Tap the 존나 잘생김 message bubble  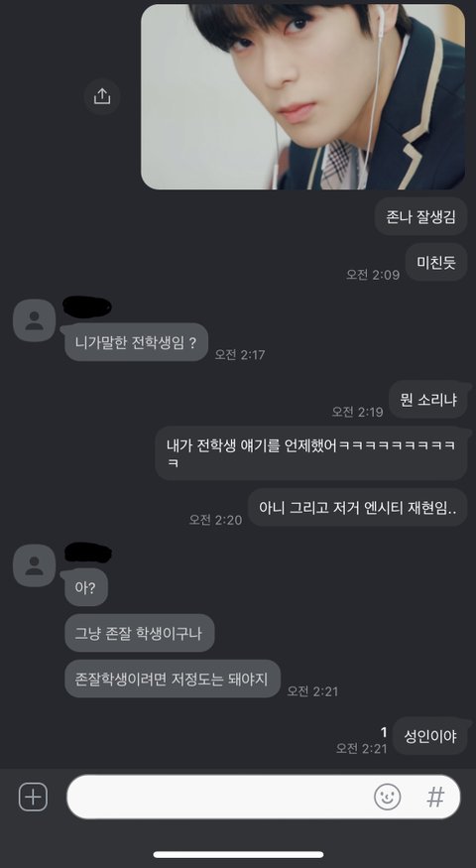pos(420,216)
